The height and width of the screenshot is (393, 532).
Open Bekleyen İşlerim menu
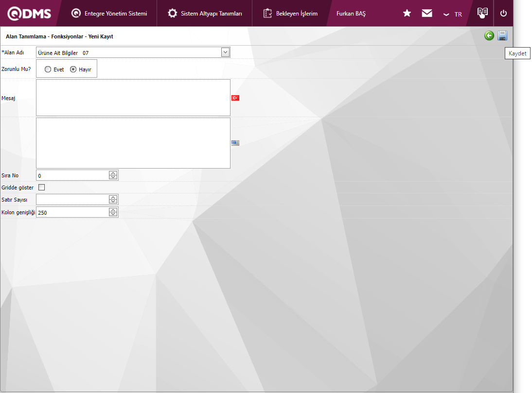[x=290, y=13]
